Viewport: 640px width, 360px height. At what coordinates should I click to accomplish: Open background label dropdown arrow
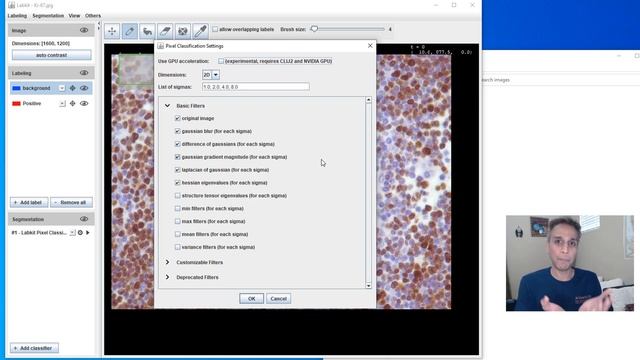coord(62,88)
